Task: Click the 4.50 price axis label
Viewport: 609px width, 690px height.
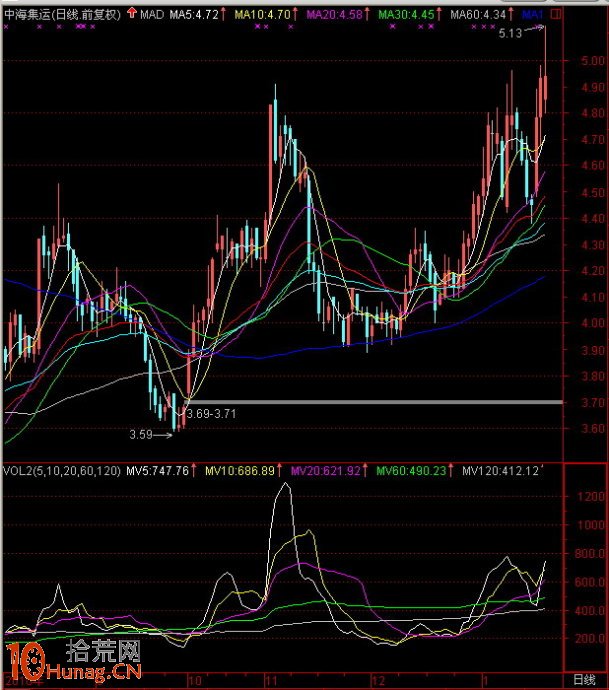Action: point(592,193)
